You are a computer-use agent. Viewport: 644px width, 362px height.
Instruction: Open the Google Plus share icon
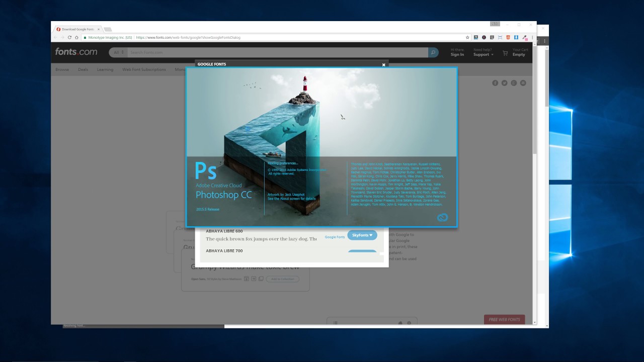[514, 83]
